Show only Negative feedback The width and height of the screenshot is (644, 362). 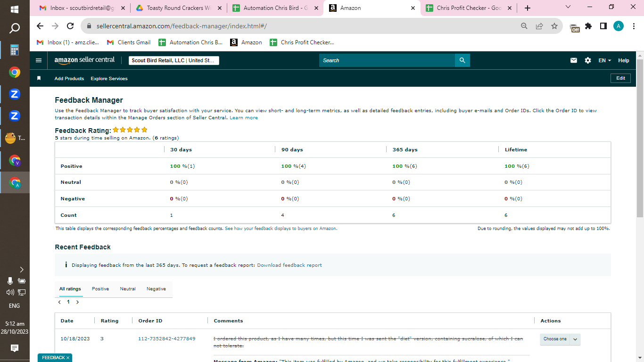pyautogui.click(x=156, y=289)
